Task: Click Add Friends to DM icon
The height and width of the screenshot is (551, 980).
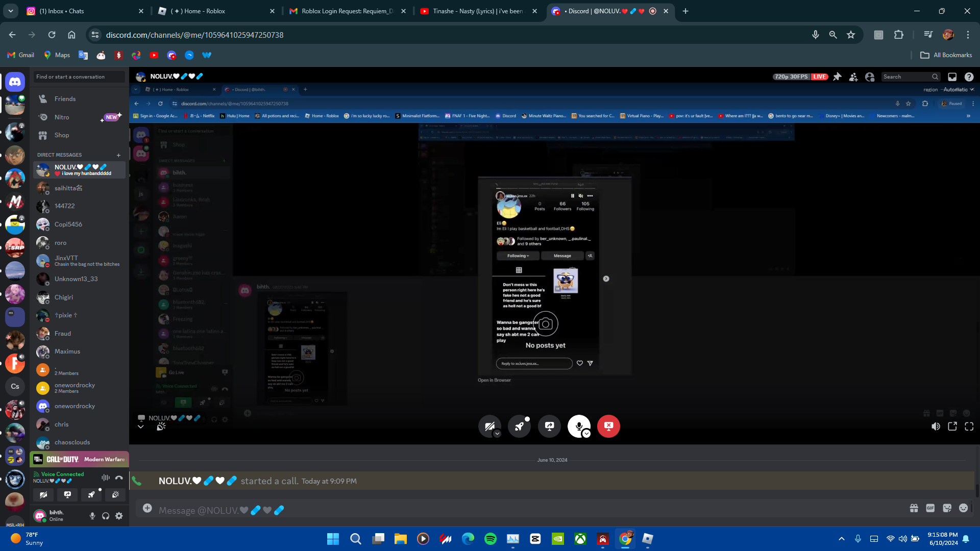Action: 853,77
